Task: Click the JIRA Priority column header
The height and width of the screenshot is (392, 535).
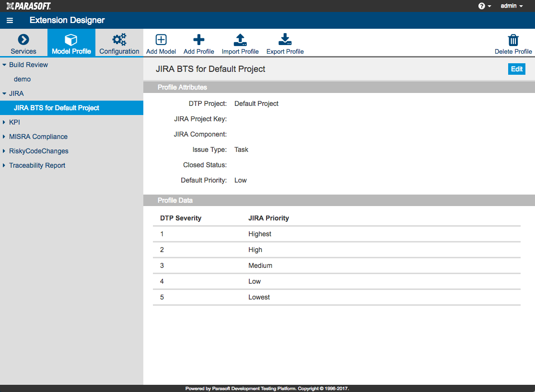Action: click(268, 219)
